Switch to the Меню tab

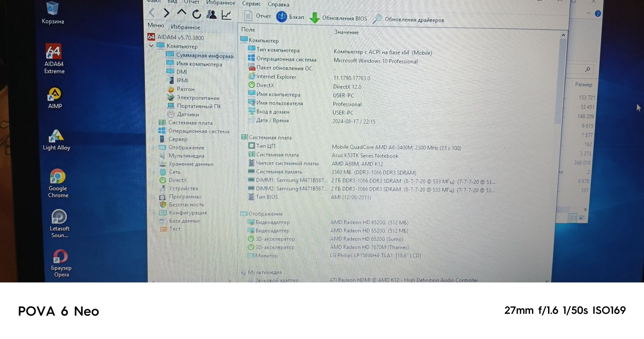pyautogui.click(x=156, y=25)
